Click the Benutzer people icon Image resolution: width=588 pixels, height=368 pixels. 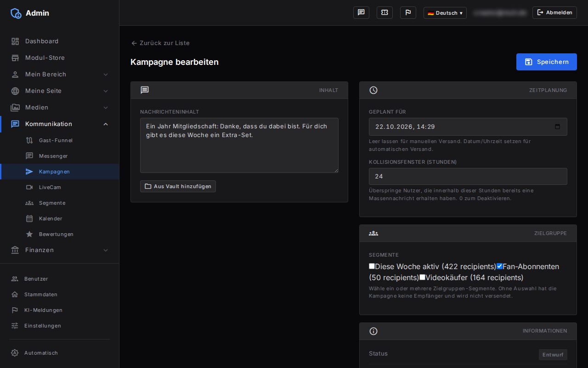[x=15, y=279]
